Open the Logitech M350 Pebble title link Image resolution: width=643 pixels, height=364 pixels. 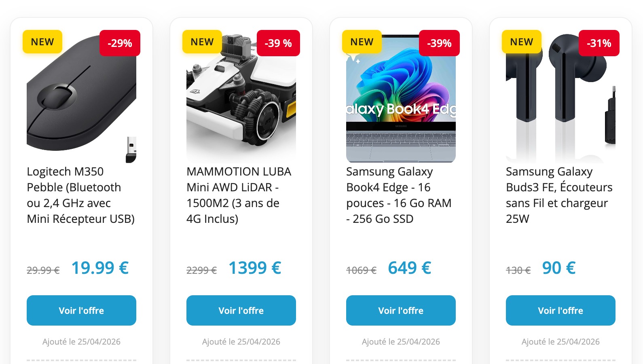[x=81, y=195]
